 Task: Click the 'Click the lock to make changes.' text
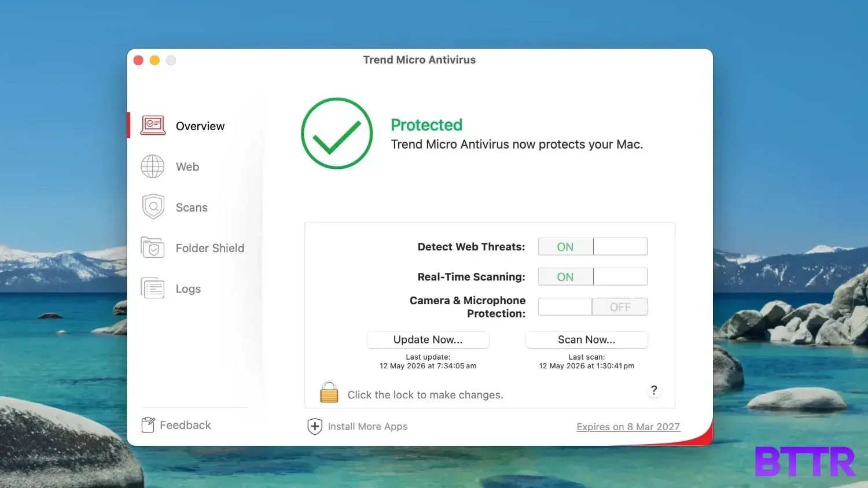click(425, 395)
